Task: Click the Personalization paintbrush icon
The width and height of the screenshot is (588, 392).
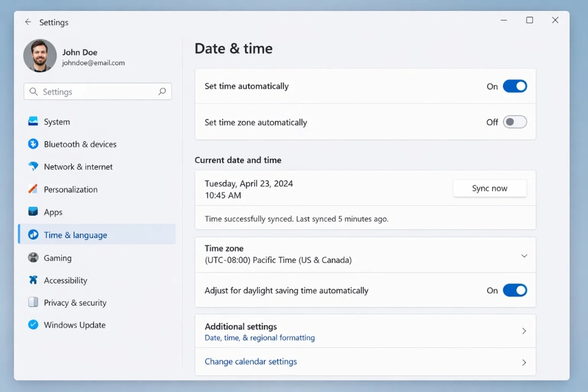Action: tap(33, 189)
